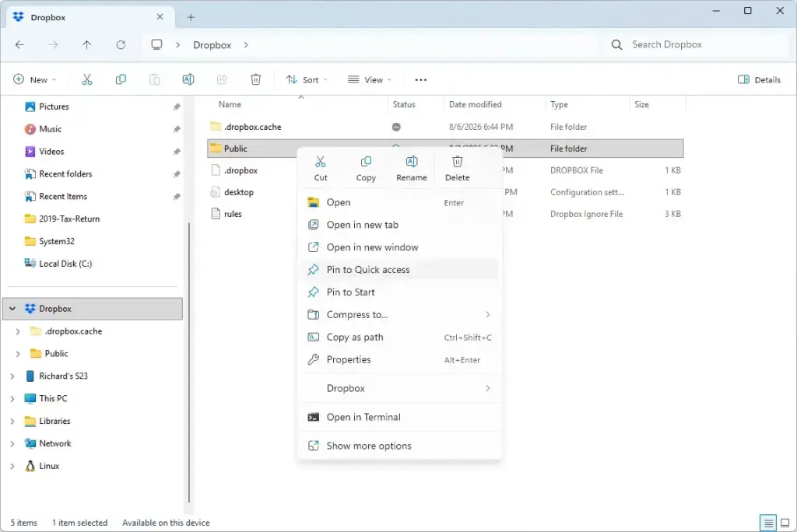The height and width of the screenshot is (532, 797).
Task: Expand .dropbox.cache in sidebar tree
Action: [18, 331]
